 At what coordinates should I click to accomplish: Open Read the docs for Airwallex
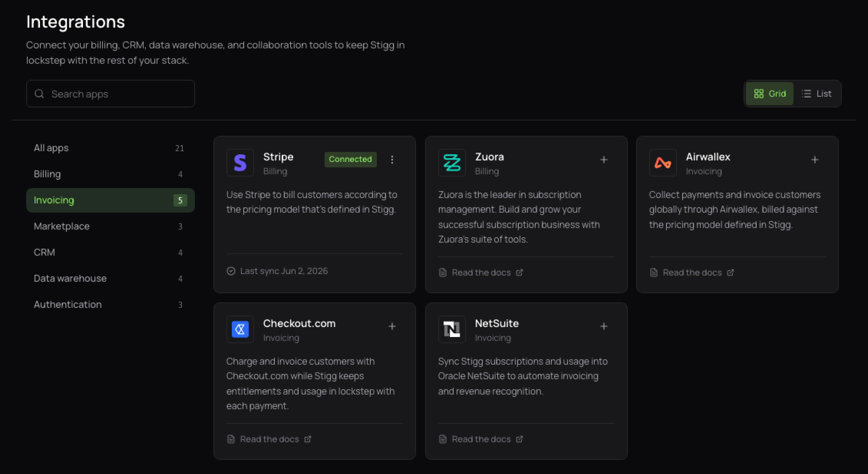pyautogui.click(x=692, y=272)
